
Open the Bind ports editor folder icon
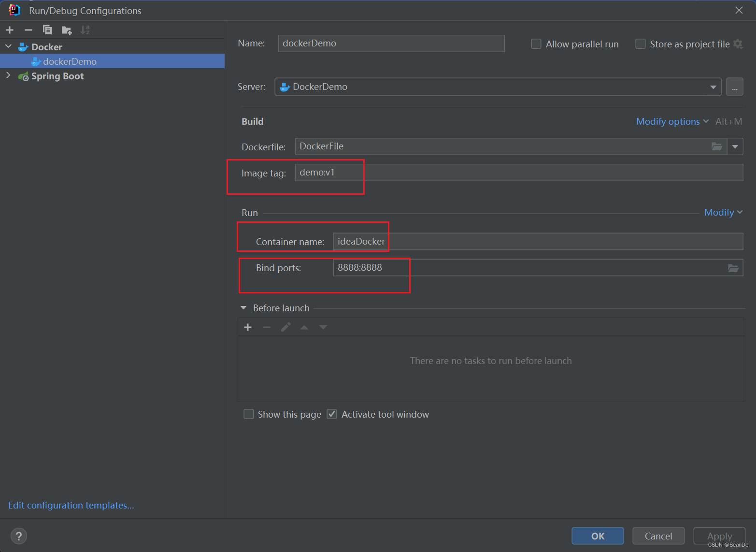pyautogui.click(x=733, y=268)
